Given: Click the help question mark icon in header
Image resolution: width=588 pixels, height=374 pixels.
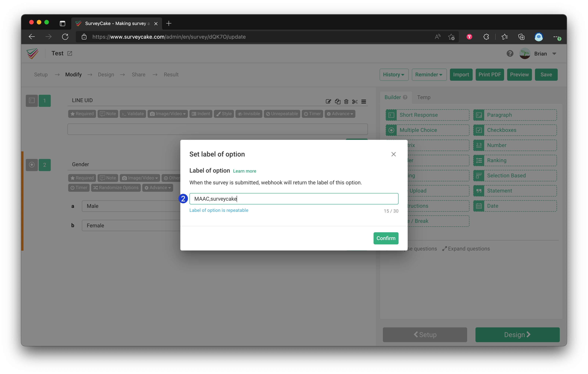Looking at the screenshot, I should 510,53.
